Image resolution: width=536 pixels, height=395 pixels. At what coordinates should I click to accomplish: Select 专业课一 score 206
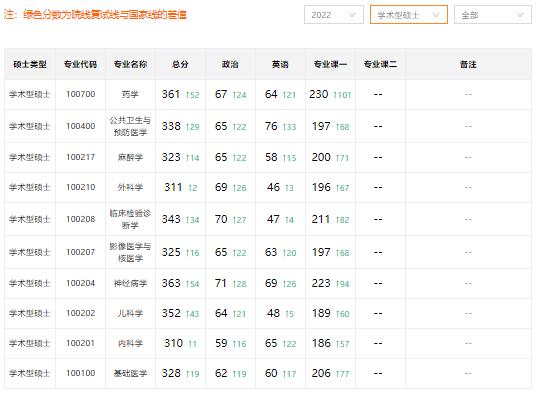tap(321, 373)
